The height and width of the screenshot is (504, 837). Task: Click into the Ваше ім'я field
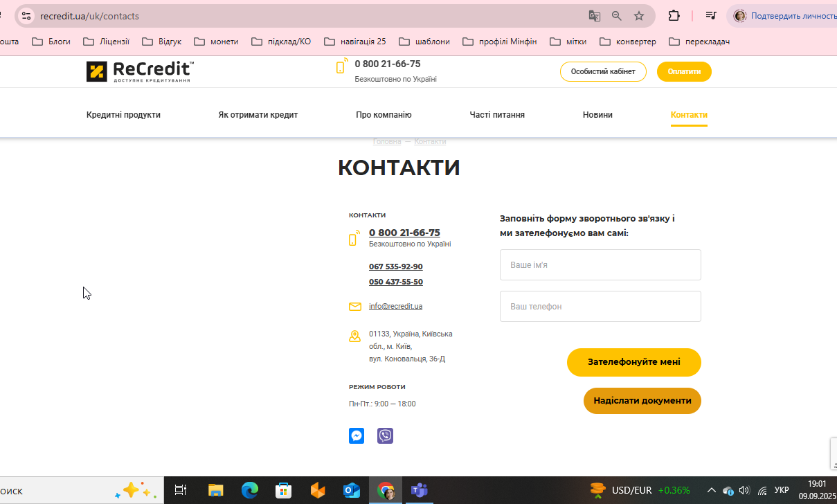pos(600,265)
